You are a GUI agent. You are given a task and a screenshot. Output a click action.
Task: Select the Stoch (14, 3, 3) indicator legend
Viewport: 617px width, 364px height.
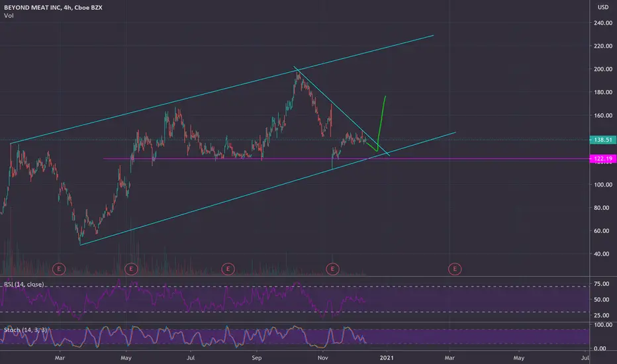tap(26, 330)
